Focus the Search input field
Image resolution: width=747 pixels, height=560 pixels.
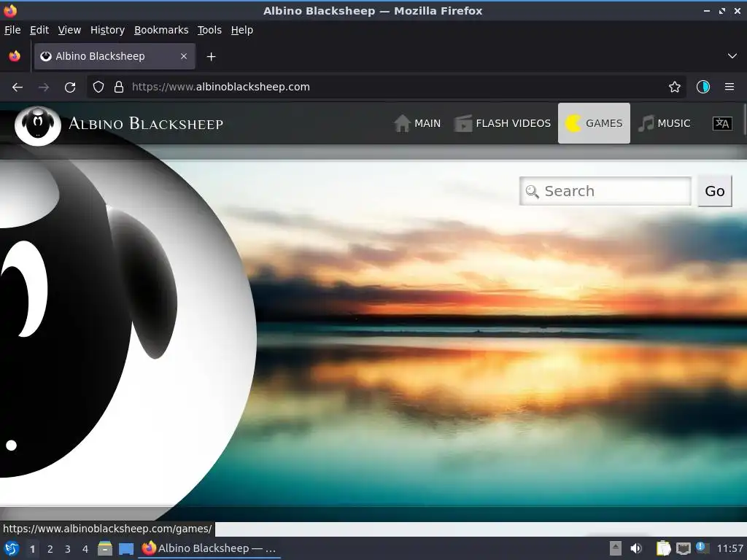click(605, 191)
